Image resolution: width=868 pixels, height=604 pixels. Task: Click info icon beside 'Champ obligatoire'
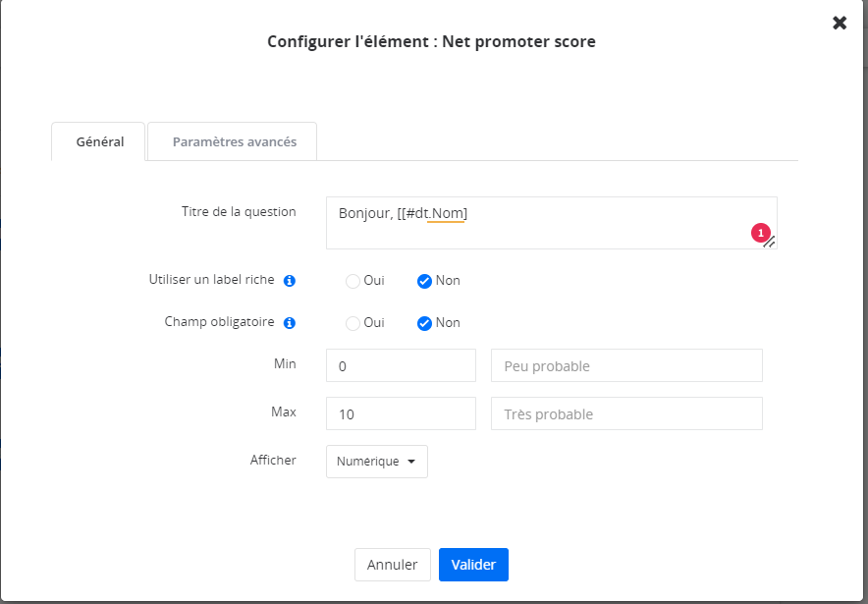tap(290, 323)
